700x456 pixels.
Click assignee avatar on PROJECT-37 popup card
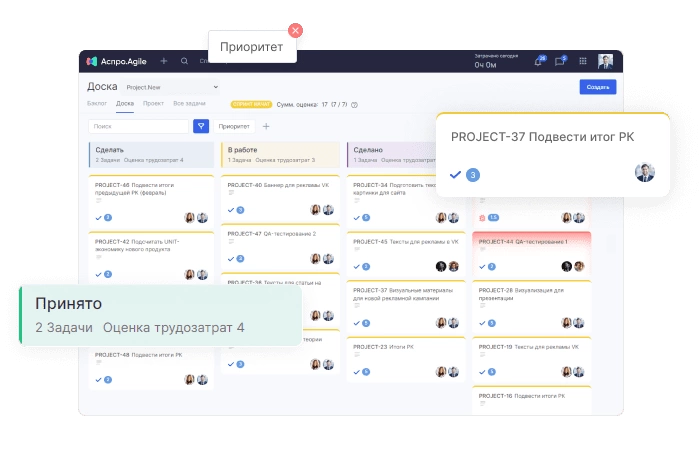click(x=645, y=172)
